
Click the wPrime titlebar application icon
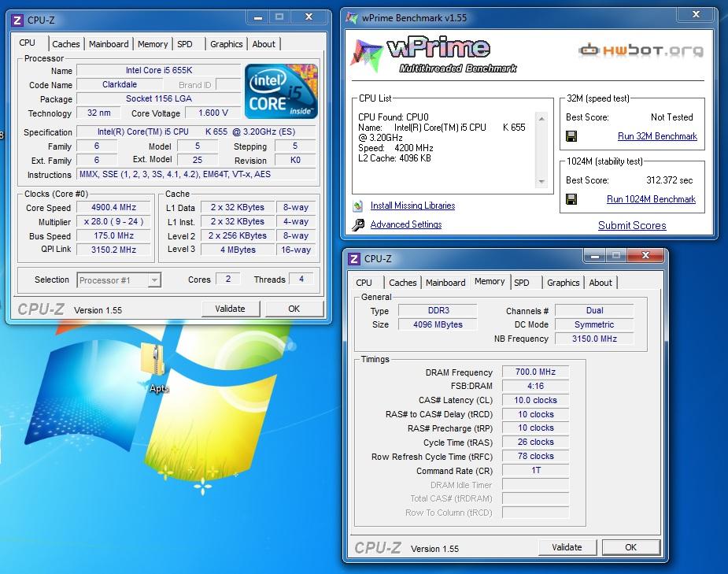(x=353, y=18)
